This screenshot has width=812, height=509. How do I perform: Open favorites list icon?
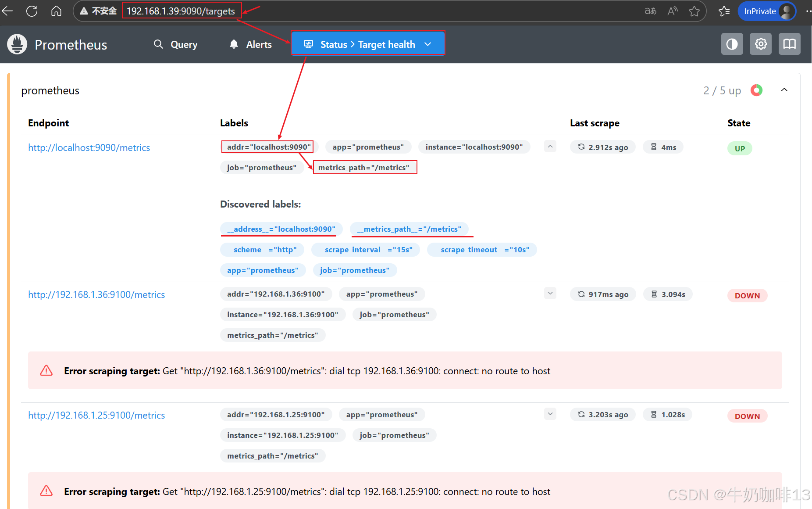point(724,11)
